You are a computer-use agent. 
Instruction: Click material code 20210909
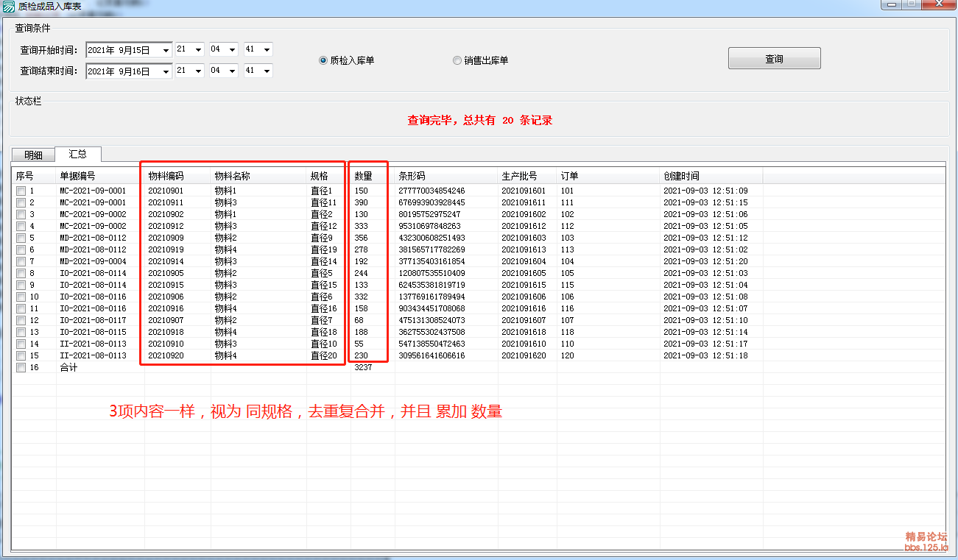[166, 238]
